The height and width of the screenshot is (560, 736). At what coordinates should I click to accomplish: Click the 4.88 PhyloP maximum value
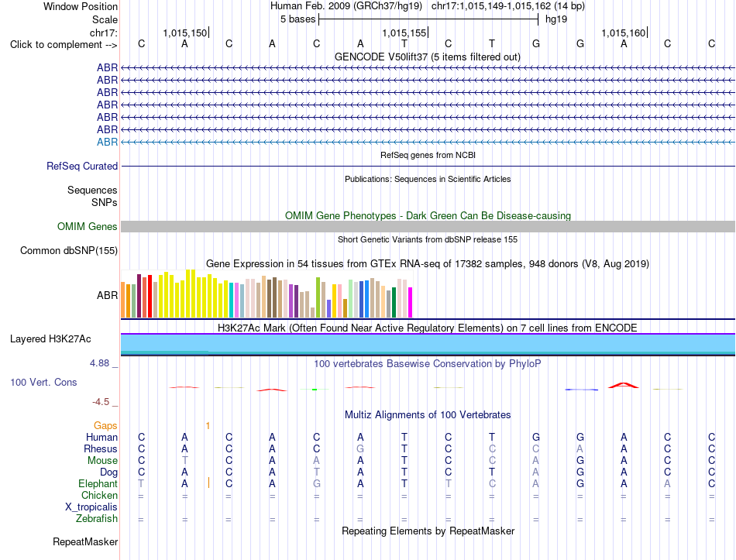(99, 362)
